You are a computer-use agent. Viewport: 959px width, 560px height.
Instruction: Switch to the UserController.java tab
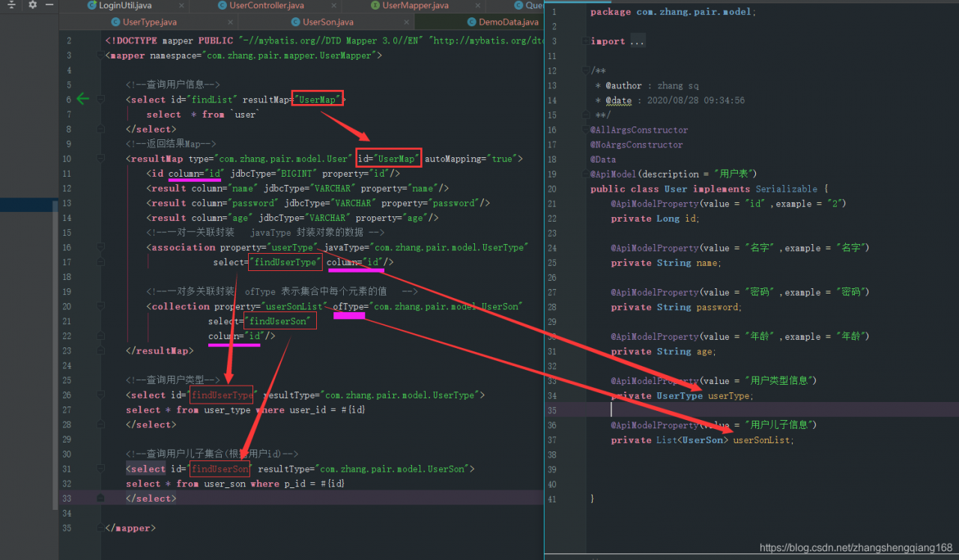[x=267, y=5]
